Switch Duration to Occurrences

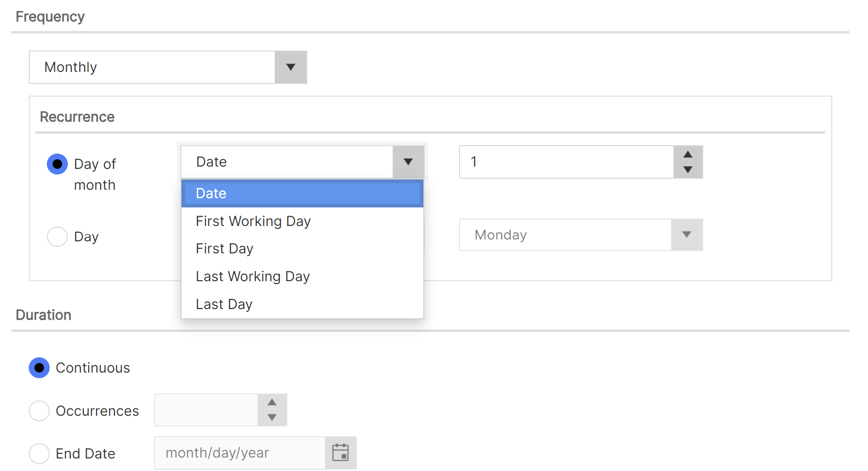(39, 411)
